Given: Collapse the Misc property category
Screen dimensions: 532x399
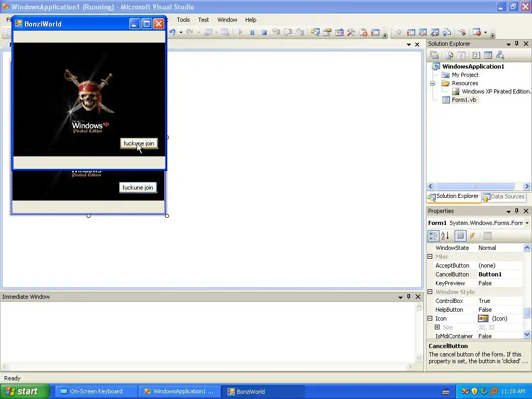Looking at the screenshot, I should 430,257.
